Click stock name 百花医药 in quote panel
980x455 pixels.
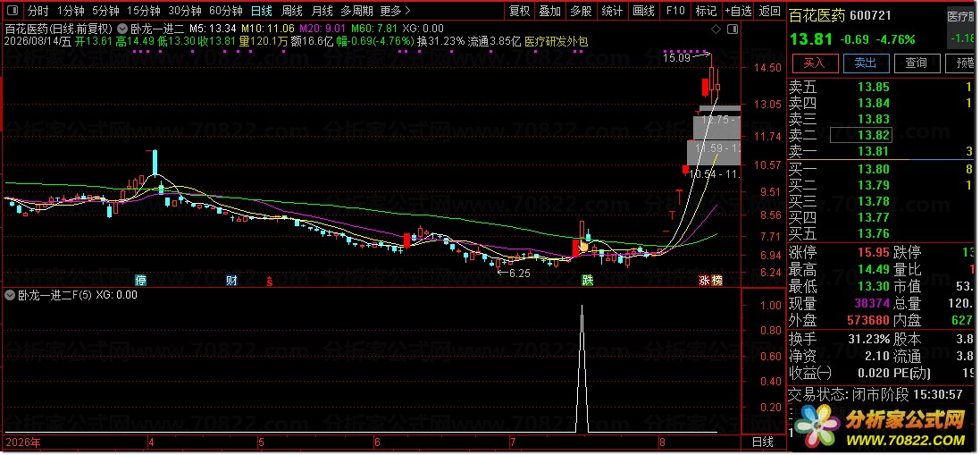click(x=815, y=15)
